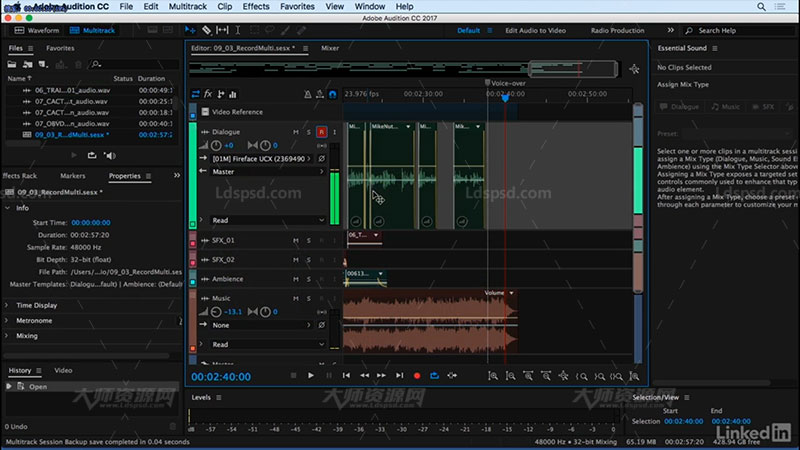Click auto-play speaker icon in Files panel

coord(110,156)
